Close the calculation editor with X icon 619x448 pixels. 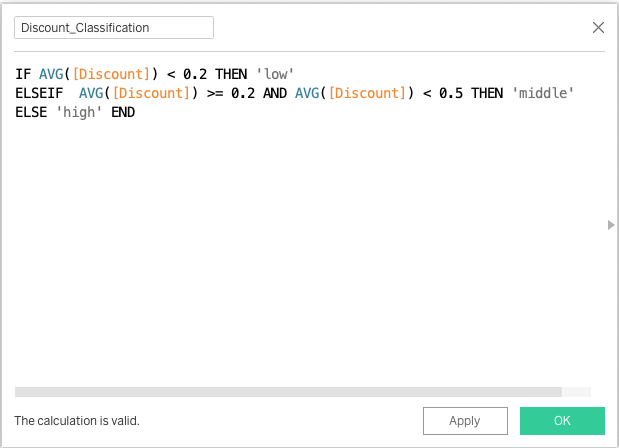pyautogui.click(x=598, y=28)
